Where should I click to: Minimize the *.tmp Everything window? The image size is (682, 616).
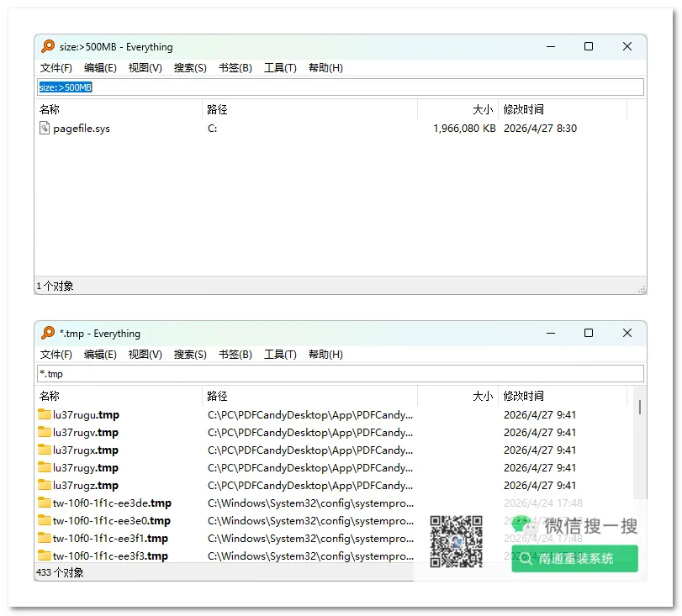click(551, 333)
